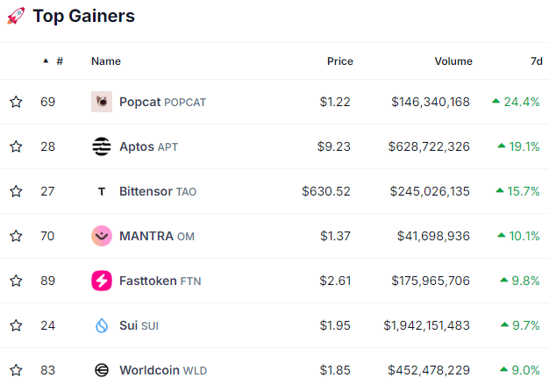Screen dimensions: 549x392
Task: Open the Worldcoin WLD coin link
Action: pyautogui.click(x=163, y=370)
